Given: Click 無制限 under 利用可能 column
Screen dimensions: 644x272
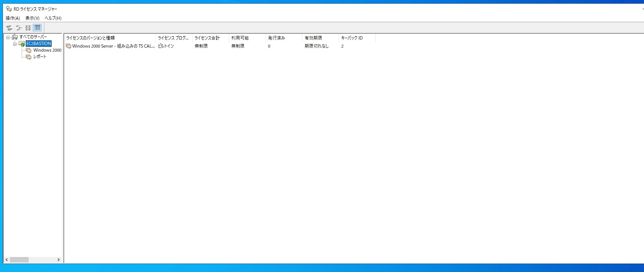Looking at the screenshot, I should tap(238, 46).
